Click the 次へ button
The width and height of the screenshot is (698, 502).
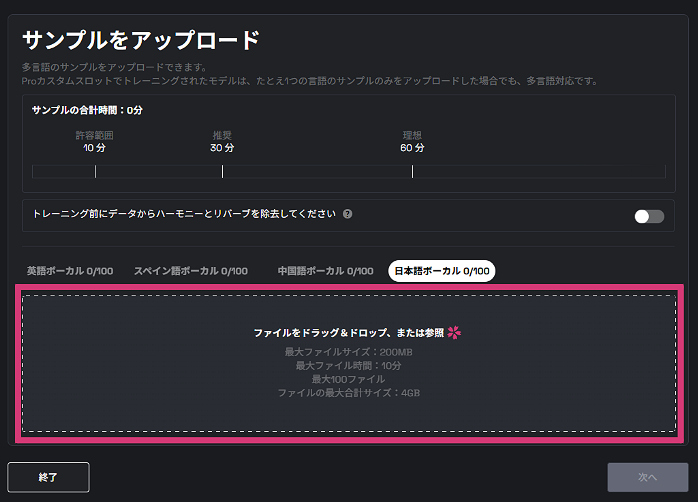(x=647, y=477)
